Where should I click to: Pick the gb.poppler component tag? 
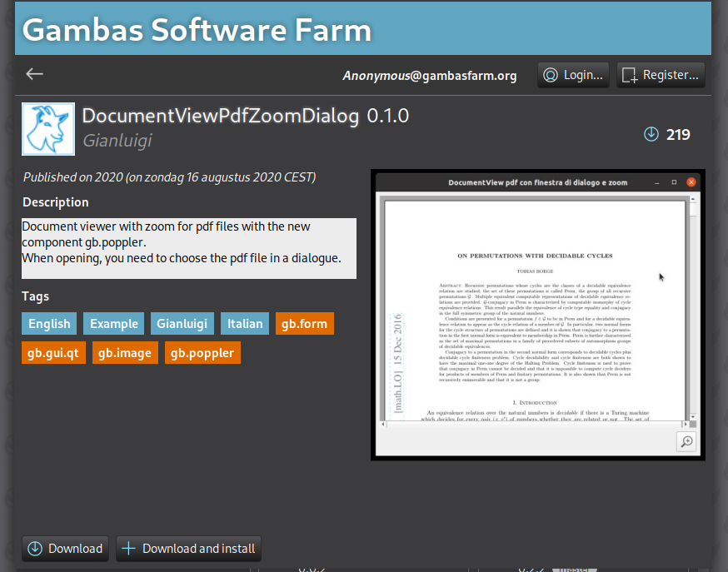click(202, 353)
